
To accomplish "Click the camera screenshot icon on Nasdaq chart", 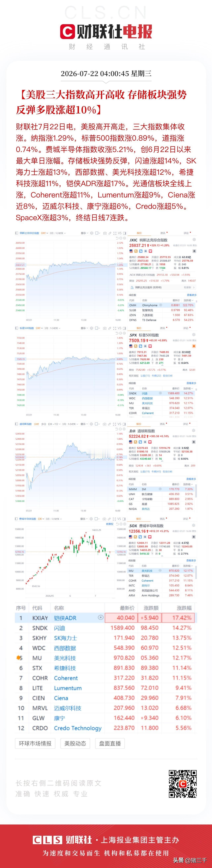I will [105, 233].
